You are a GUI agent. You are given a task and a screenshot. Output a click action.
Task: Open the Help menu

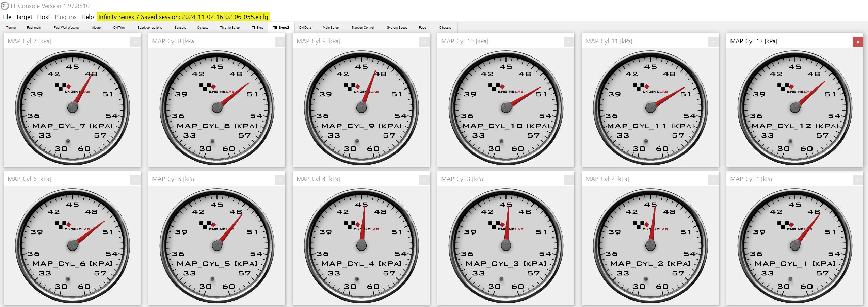[x=87, y=17]
